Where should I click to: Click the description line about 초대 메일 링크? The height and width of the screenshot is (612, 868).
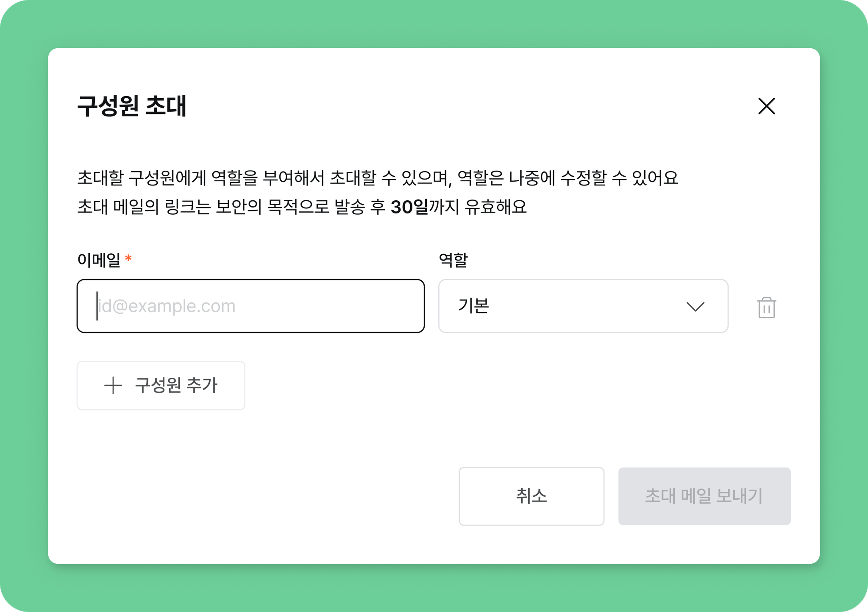[x=302, y=207]
